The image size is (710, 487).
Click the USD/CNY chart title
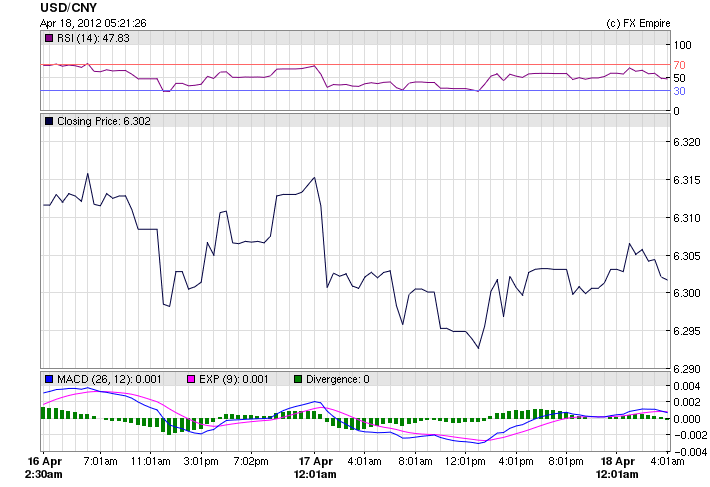click(x=69, y=7)
